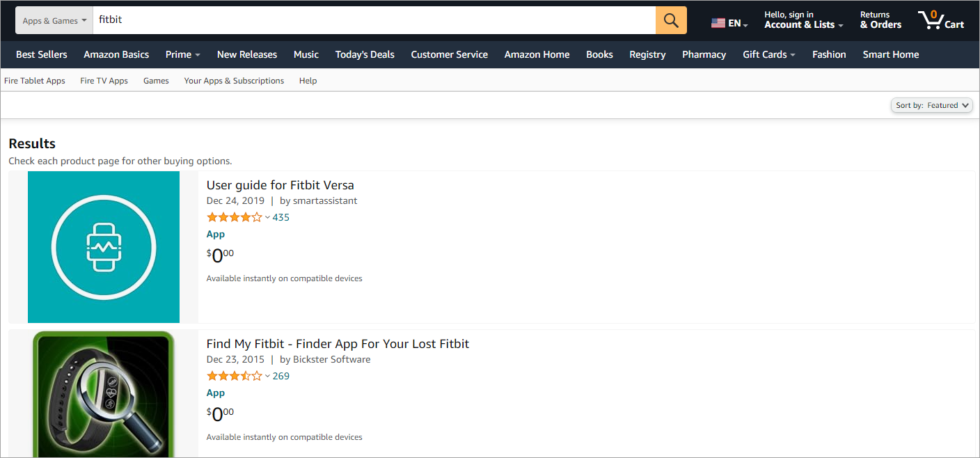
Task: Open Music in the nav bar
Action: click(x=306, y=54)
